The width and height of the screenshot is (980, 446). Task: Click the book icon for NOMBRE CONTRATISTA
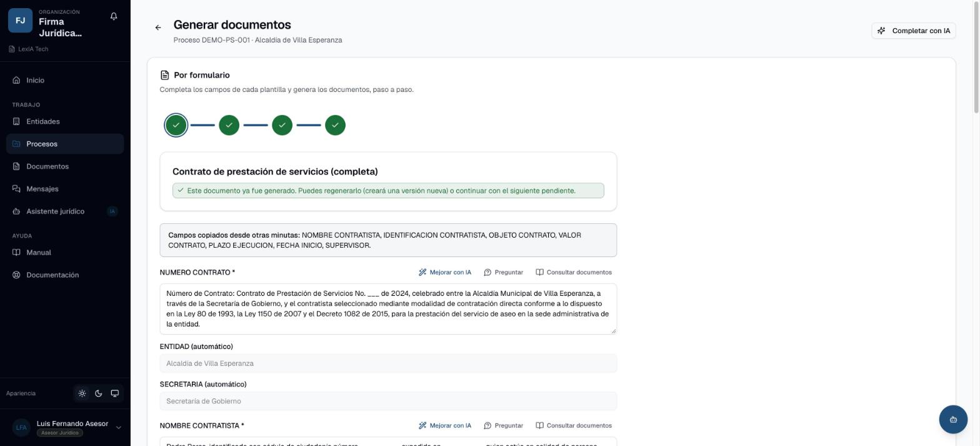pyautogui.click(x=539, y=426)
